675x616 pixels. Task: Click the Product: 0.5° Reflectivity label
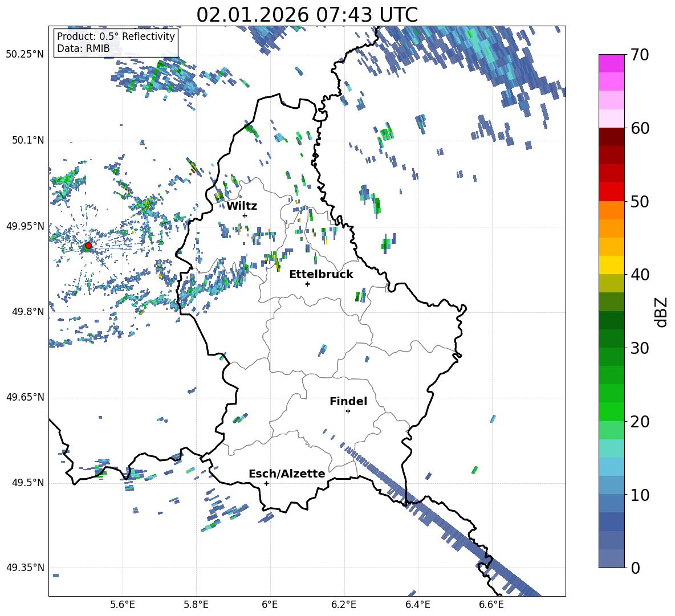pyautogui.click(x=116, y=36)
